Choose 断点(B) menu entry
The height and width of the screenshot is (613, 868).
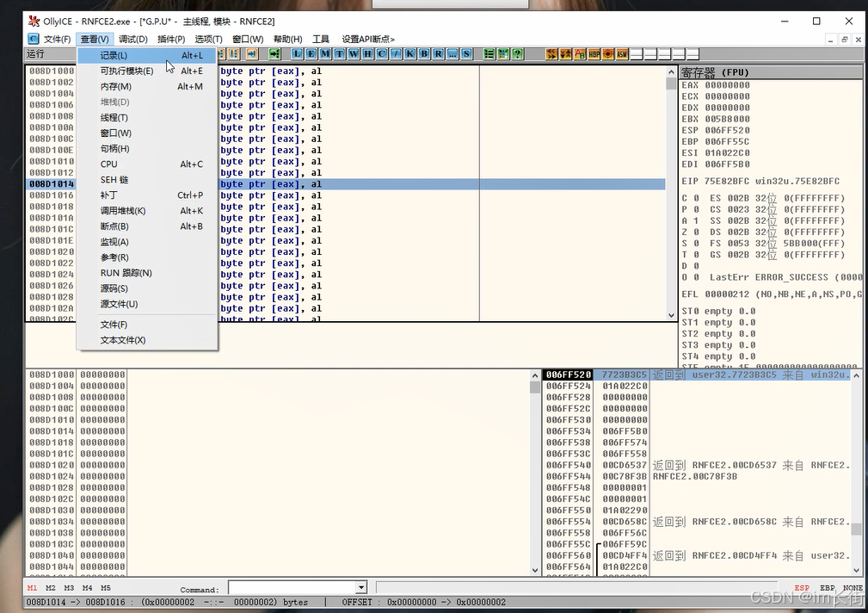point(147,226)
